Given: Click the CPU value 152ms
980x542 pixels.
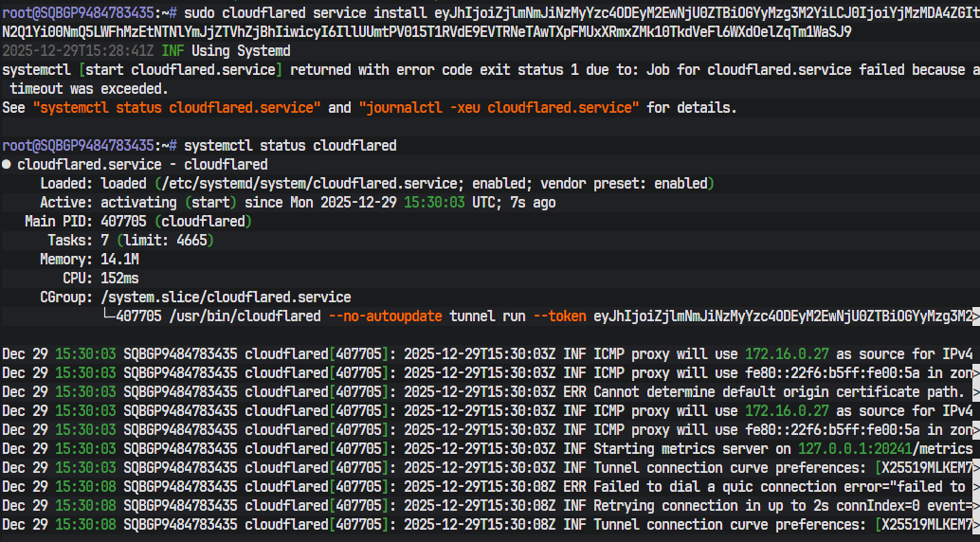Looking at the screenshot, I should tap(120, 279).
